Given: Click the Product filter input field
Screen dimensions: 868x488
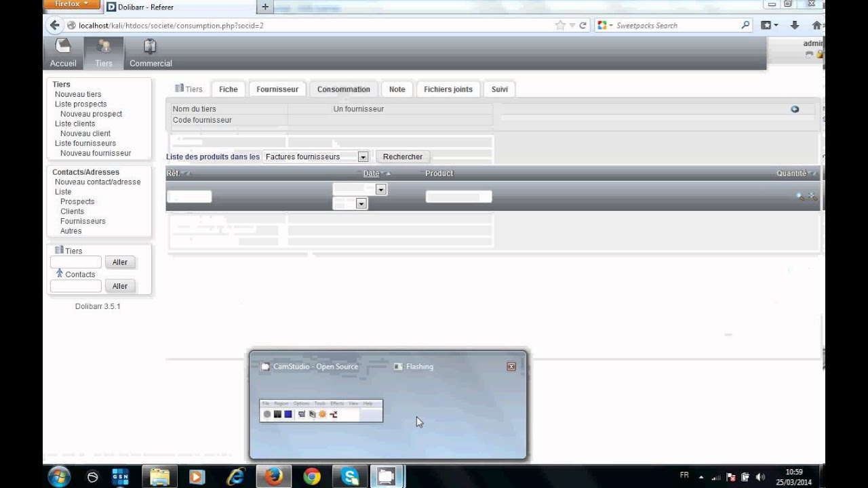Looking at the screenshot, I should [x=458, y=197].
